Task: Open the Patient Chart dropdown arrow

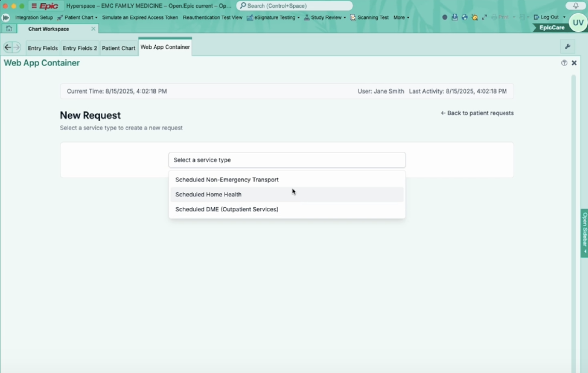Action: coord(96,17)
